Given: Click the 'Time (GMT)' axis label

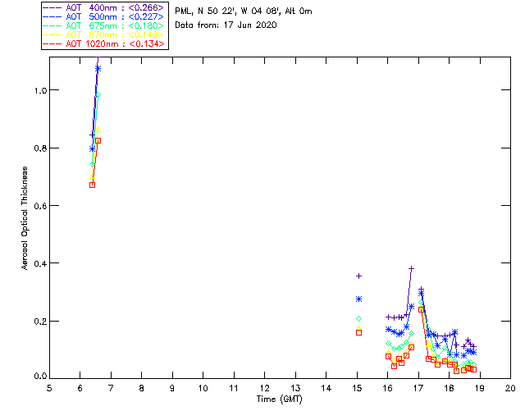Looking at the screenshot, I should (280, 399).
